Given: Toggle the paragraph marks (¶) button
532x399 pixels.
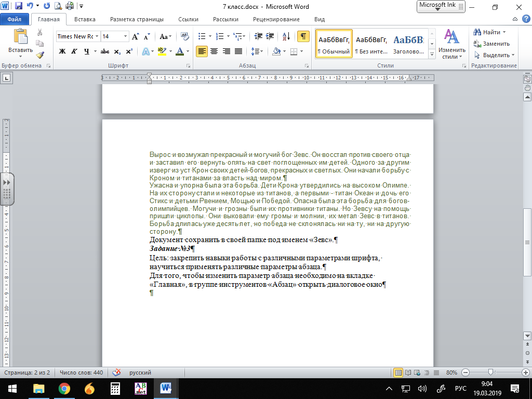Looking at the screenshot, I should coord(302,36).
